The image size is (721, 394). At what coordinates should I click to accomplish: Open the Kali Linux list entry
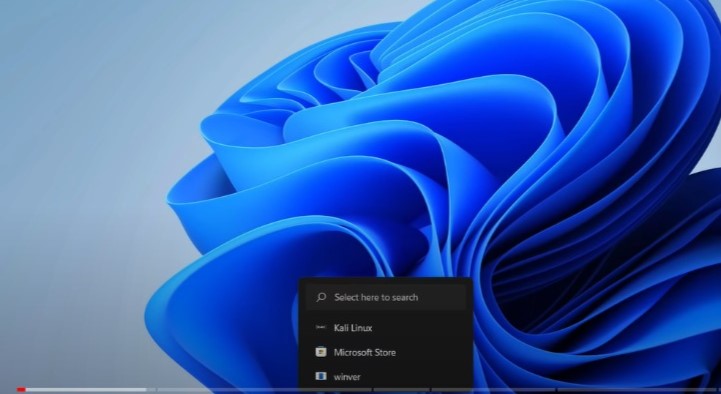click(x=386, y=328)
